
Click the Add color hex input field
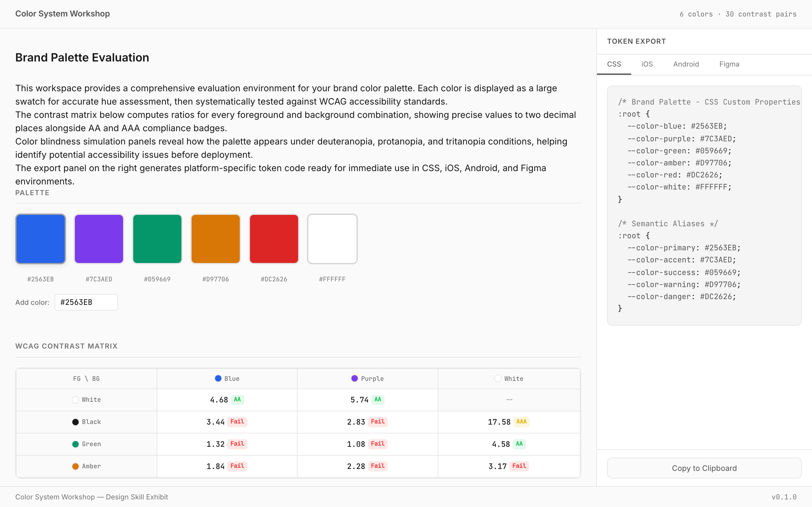pyautogui.click(x=86, y=302)
